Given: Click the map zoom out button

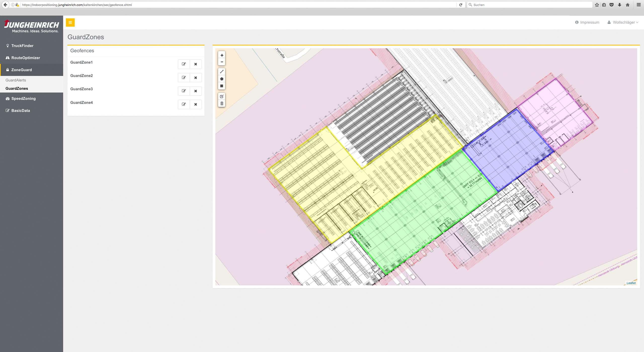Looking at the screenshot, I should 222,62.
